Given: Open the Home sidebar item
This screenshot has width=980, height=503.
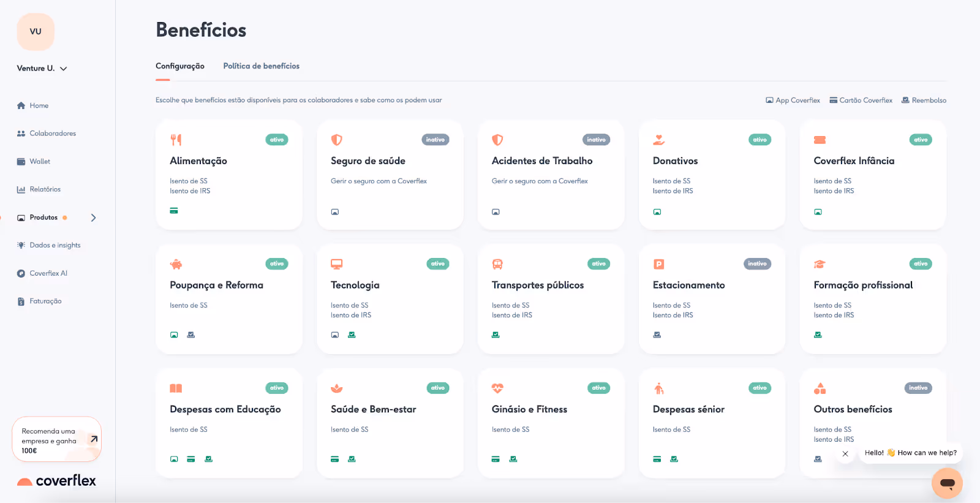Looking at the screenshot, I should click(x=32, y=105).
